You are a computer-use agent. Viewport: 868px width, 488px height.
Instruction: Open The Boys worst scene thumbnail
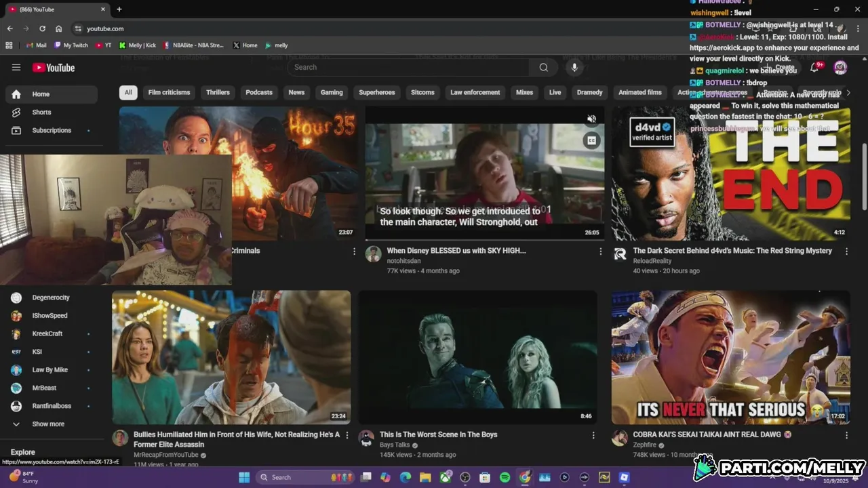tap(478, 357)
